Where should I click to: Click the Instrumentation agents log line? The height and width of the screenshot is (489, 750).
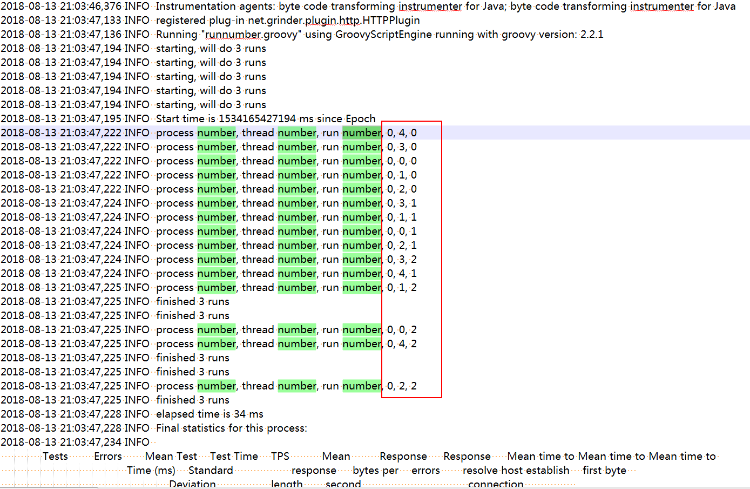coord(400,6)
